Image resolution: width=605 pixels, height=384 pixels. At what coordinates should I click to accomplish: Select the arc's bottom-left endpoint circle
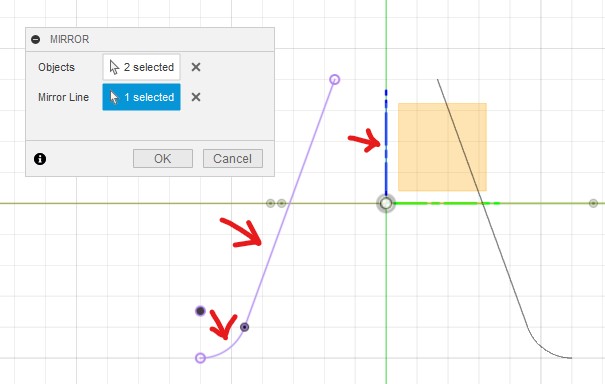200,358
